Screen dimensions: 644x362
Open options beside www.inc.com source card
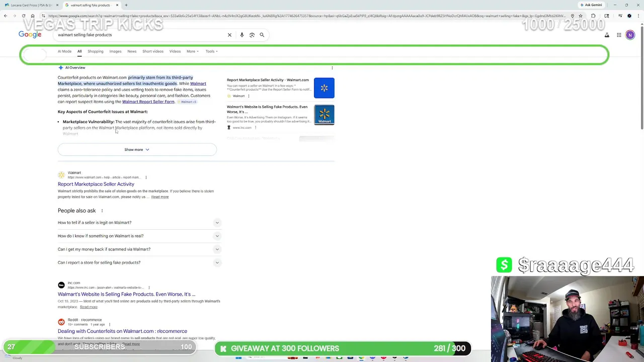[x=256, y=128]
